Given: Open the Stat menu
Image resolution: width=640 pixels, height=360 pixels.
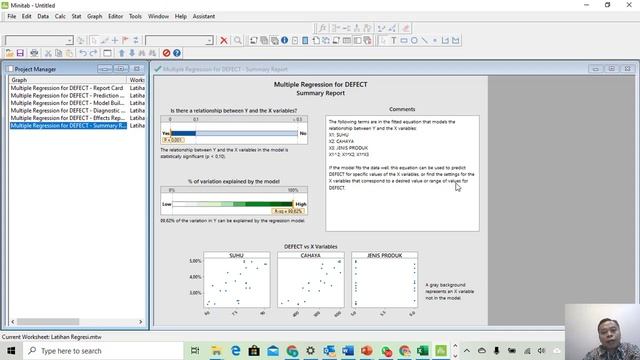Looking at the screenshot, I should [x=76, y=16].
